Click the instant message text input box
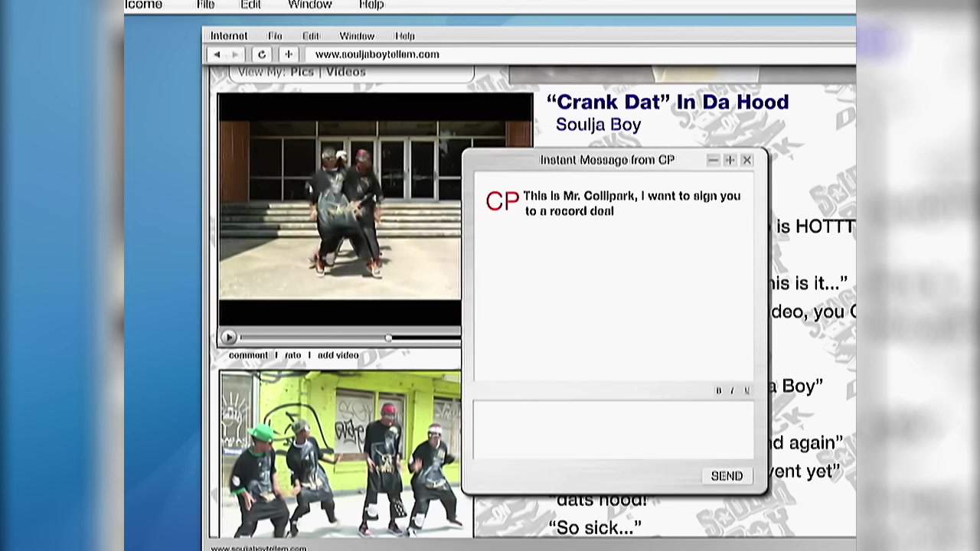980x551 pixels. coord(612,430)
